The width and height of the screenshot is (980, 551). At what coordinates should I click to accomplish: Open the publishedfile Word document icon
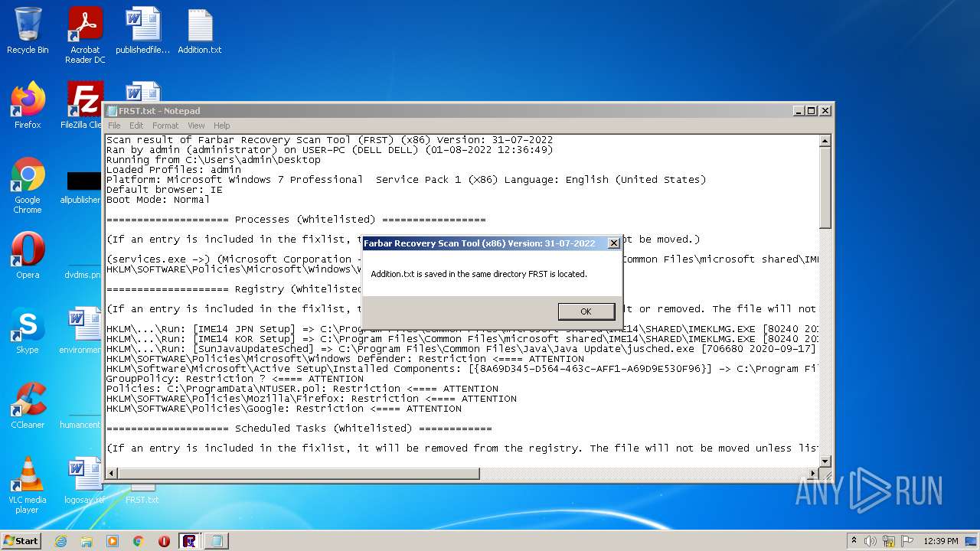click(142, 31)
